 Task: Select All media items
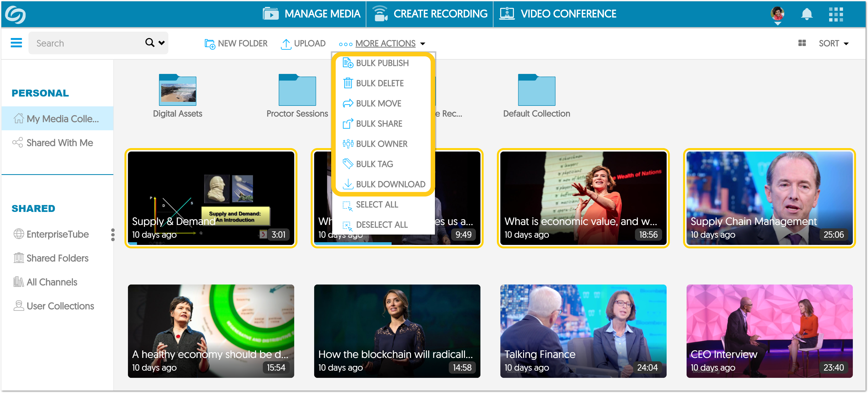377,204
